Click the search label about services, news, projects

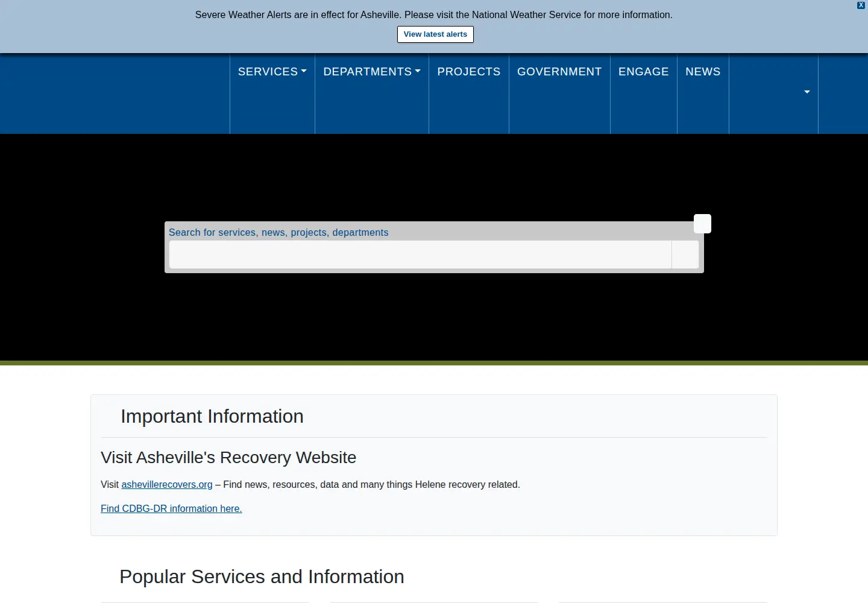click(x=278, y=233)
